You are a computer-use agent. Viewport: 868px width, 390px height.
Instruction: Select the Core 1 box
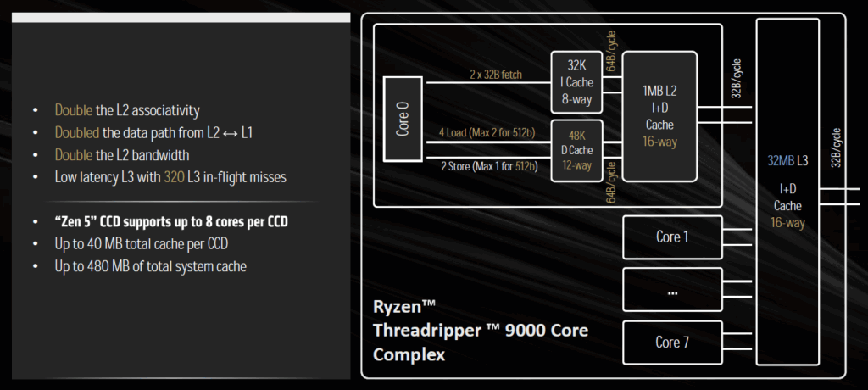point(672,237)
